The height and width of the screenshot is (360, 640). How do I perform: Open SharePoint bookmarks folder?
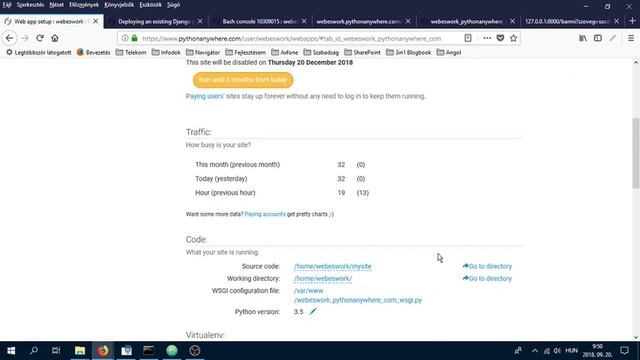pos(362,52)
